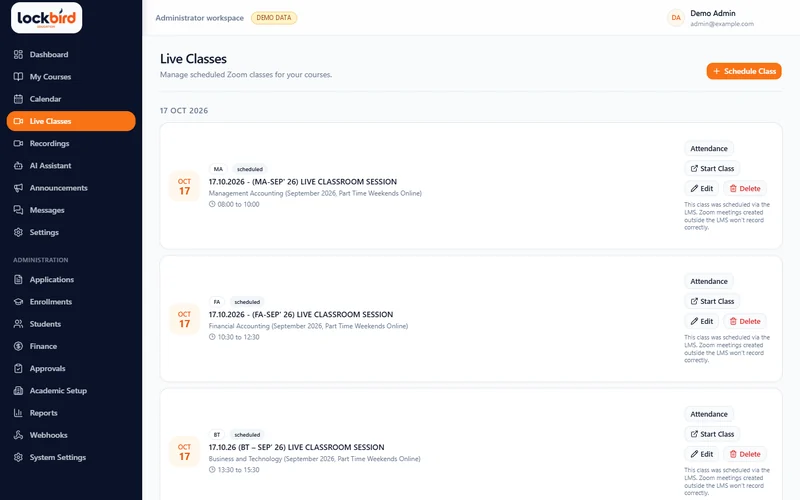Click the Financial Accounting course subtitle
The image size is (800, 500).
click(x=308, y=326)
